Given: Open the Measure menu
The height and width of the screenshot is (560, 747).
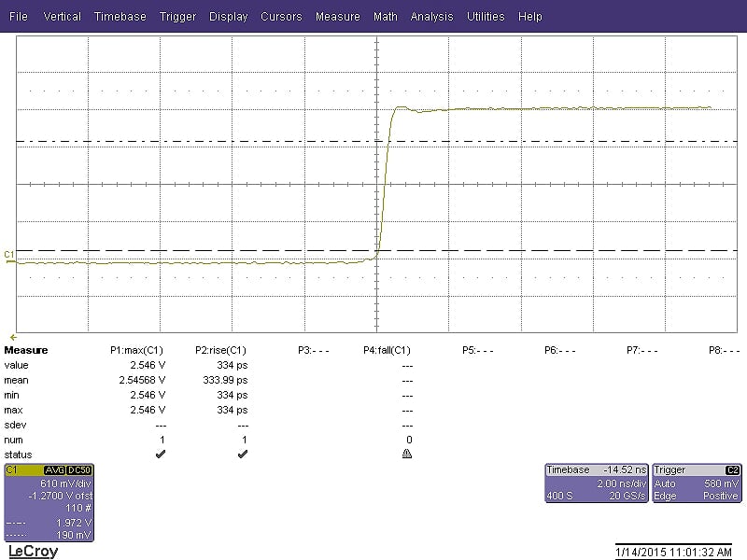Looking at the screenshot, I should (x=338, y=17).
